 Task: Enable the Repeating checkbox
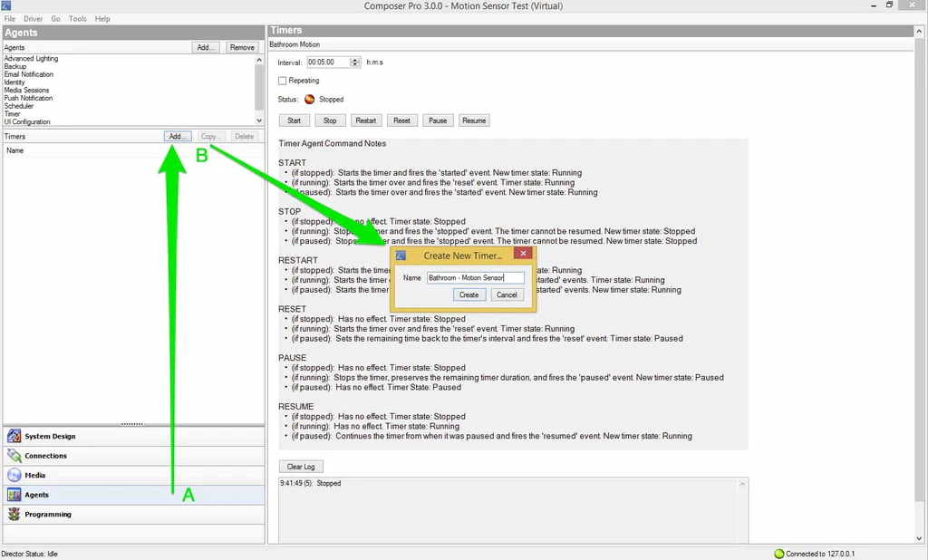pos(283,81)
